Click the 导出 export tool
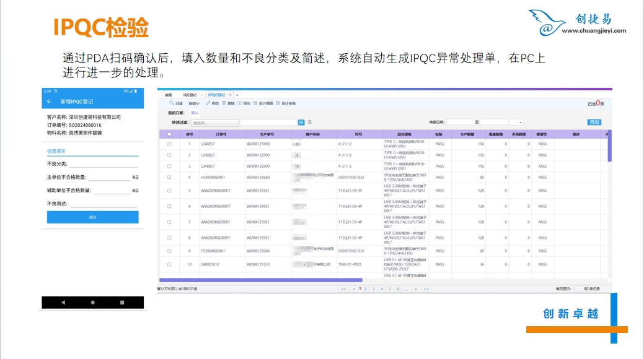The image size is (644, 359). click(244, 103)
